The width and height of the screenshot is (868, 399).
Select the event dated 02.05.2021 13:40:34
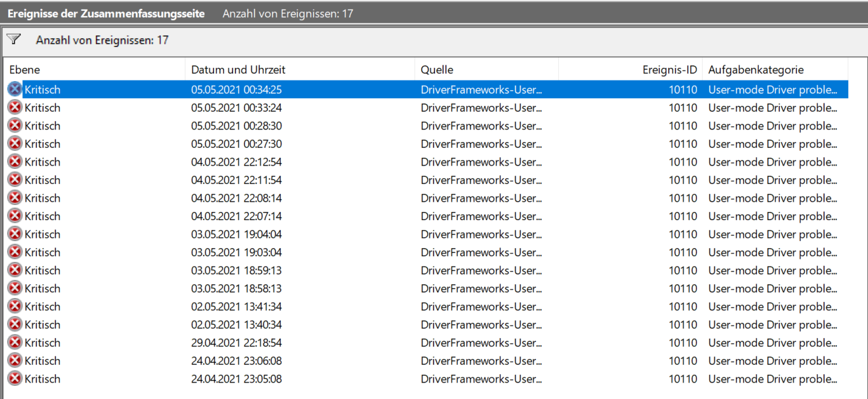click(x=427, y=324)
